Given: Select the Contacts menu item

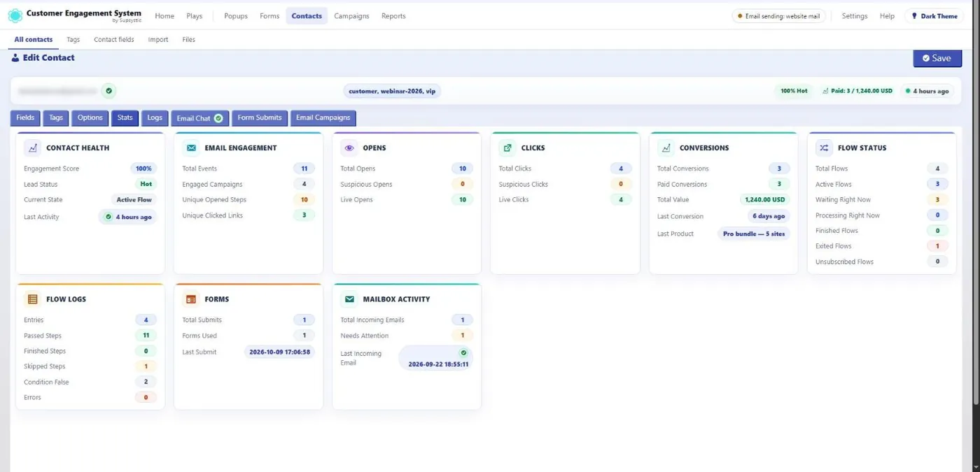Looking at the screenshot, I should [307, 16].
